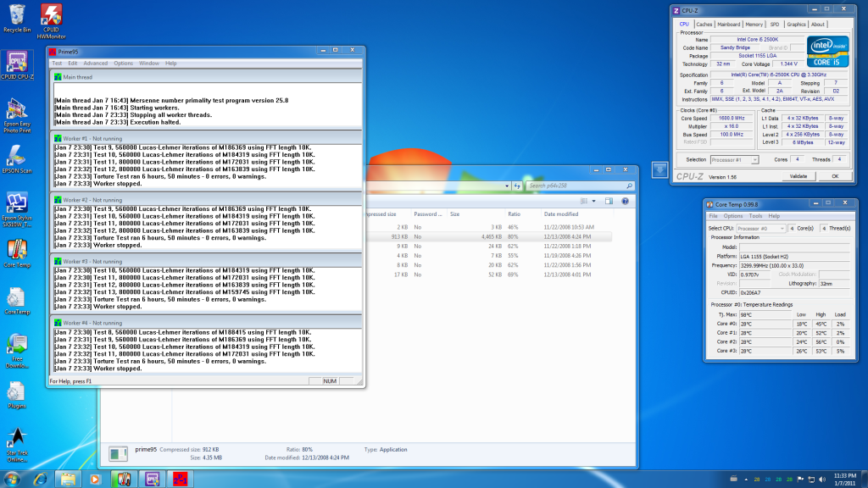868x488 pixels.
Task: Open the Advanced menu in Prime95
Action: pos(95,64)
